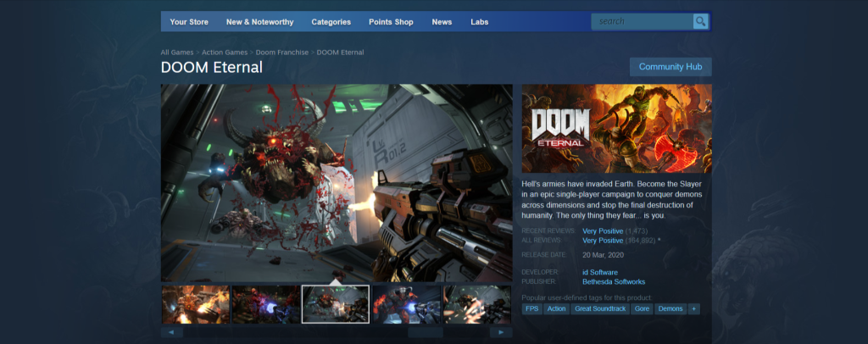Click the DOOM Eternal header capsule image

coord(616,129)
